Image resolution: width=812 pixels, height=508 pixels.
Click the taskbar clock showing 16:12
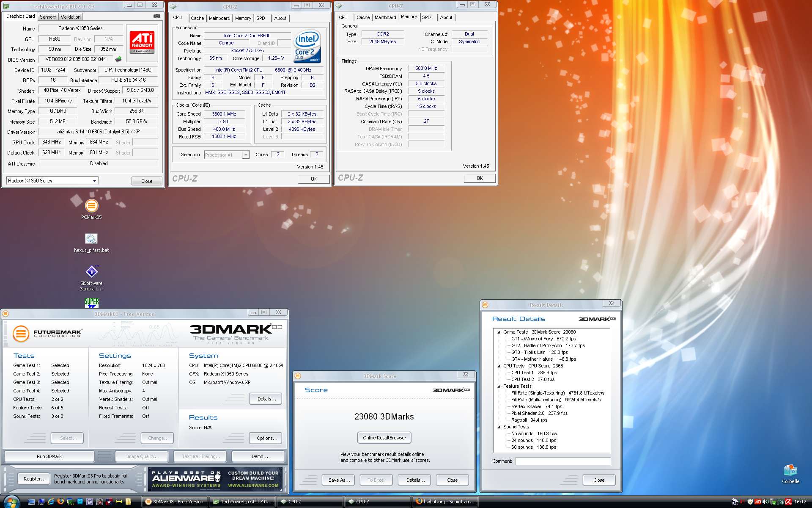800,502
